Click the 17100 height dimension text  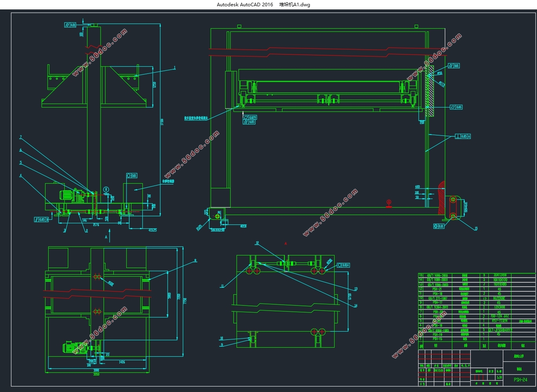[x=162, y=122]
